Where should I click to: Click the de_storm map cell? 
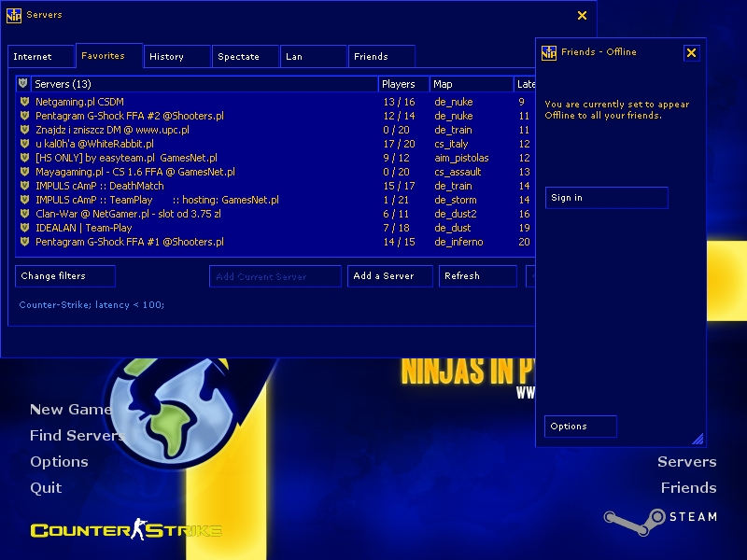(x=456, y=200)
